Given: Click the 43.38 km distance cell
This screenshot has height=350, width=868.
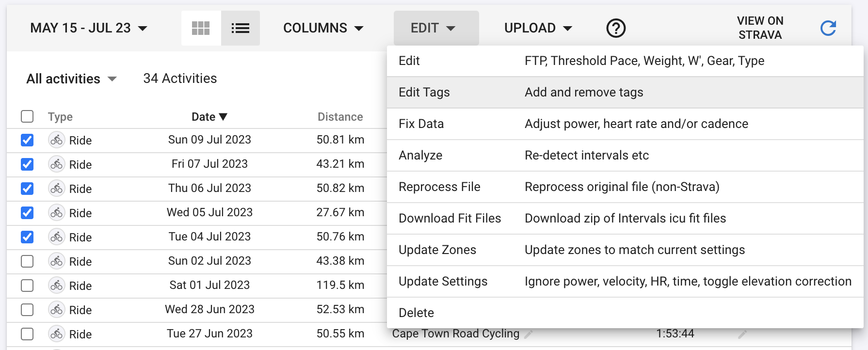Looking at the screenshot, I should [340, 261].
